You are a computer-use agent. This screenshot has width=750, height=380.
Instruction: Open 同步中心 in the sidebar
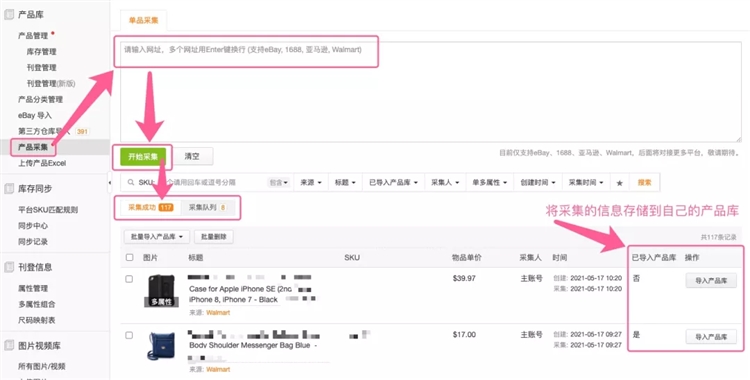33,225
